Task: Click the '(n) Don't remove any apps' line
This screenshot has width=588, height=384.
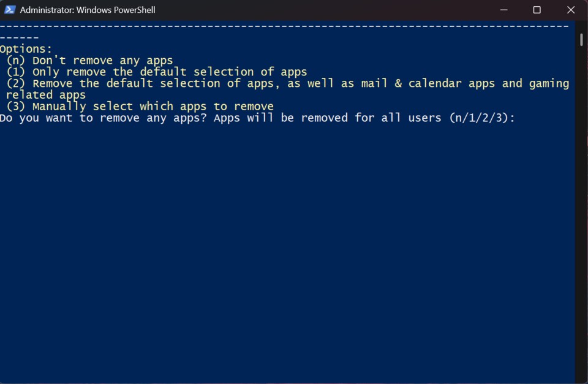Action: [x=89, y=61]
